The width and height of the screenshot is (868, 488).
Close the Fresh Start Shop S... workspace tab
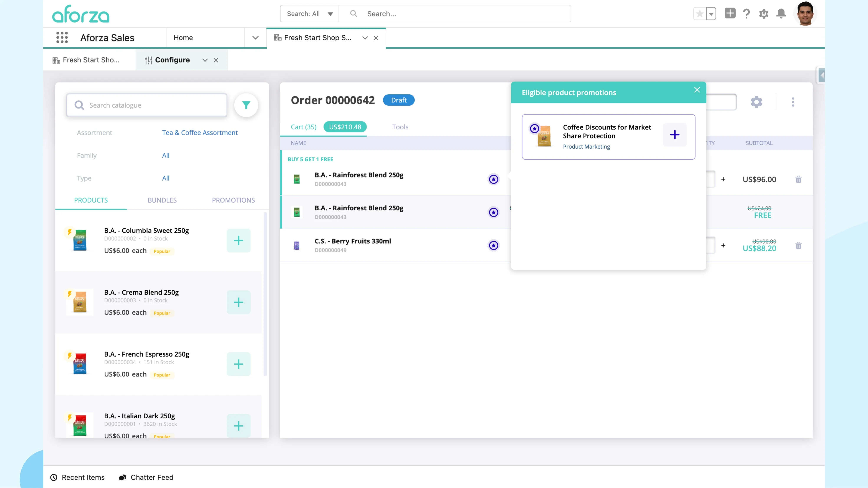tap(376, 38)
